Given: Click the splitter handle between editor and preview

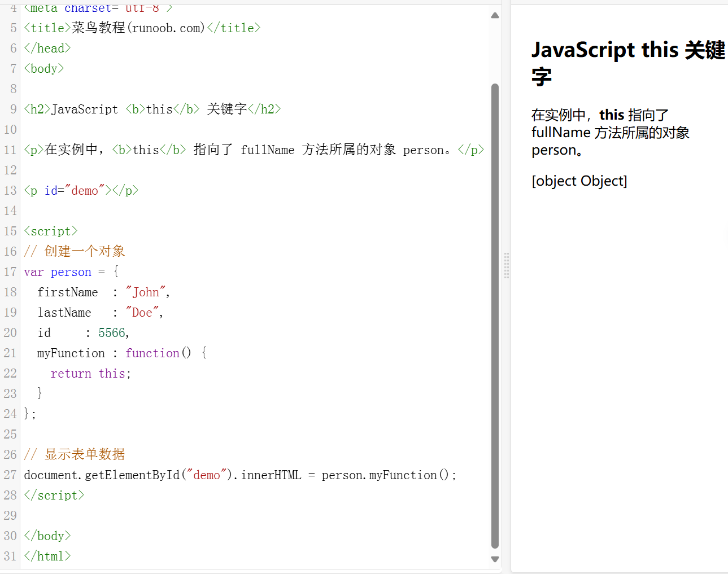Looking at the screenshot, I should click(507, 265).
